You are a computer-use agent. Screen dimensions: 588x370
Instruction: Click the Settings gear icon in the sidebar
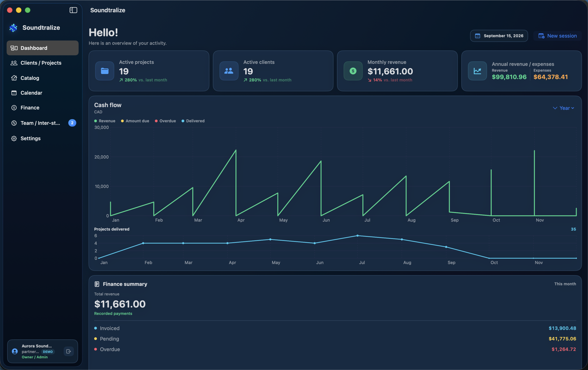[14, 138]
